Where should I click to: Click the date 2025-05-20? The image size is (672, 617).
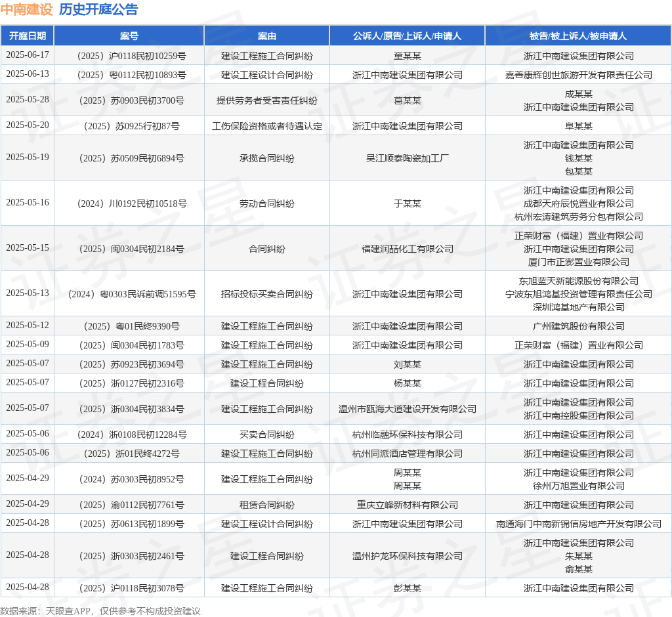28,125
